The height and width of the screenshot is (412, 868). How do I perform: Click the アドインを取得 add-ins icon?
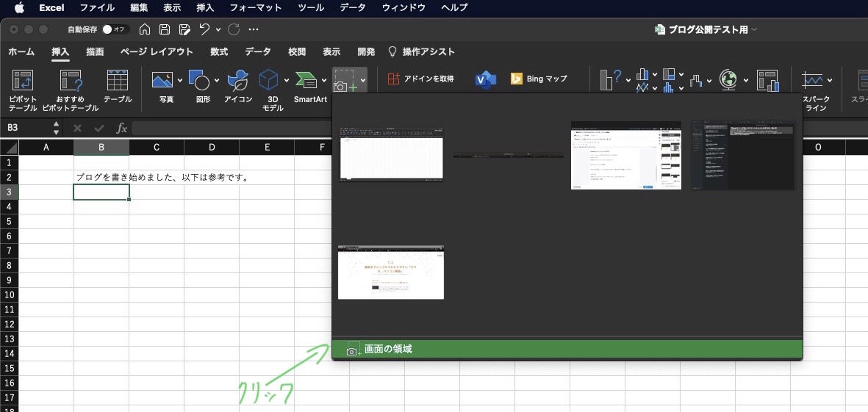pyautogui.click(x=394, y=79)
